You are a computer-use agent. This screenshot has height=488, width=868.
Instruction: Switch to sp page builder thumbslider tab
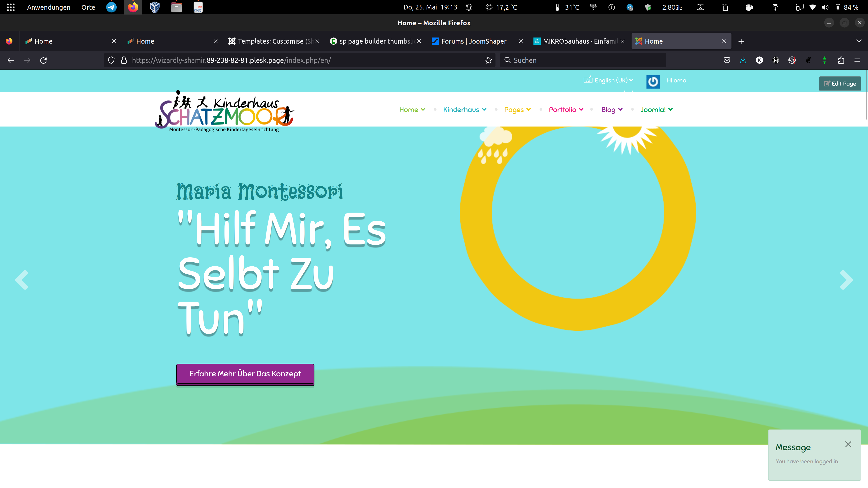tap(375, 41)
